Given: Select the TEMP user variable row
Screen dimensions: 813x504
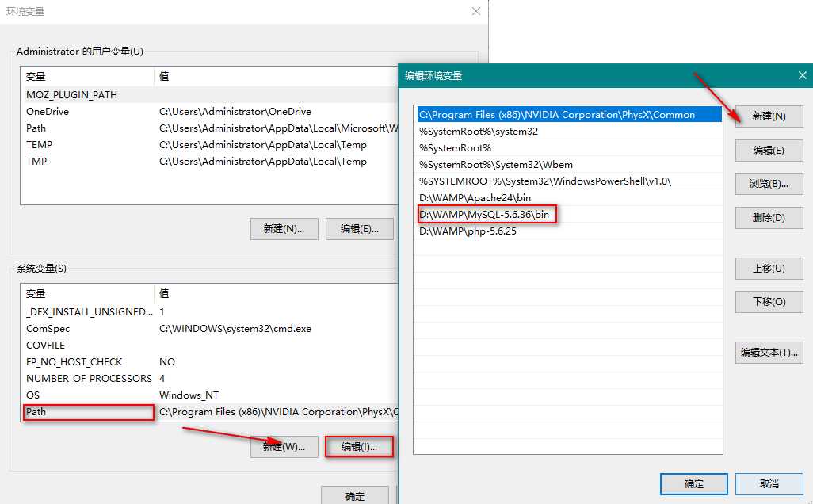Looking at the screenshot, I should pyautogui.click(x=209, y=145).
